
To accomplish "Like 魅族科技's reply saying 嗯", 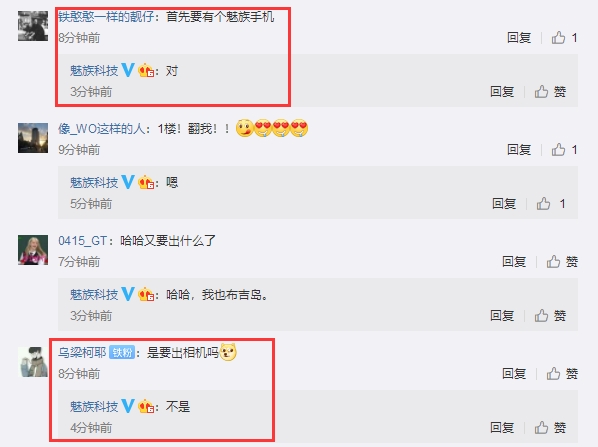I will pos(551,203).
